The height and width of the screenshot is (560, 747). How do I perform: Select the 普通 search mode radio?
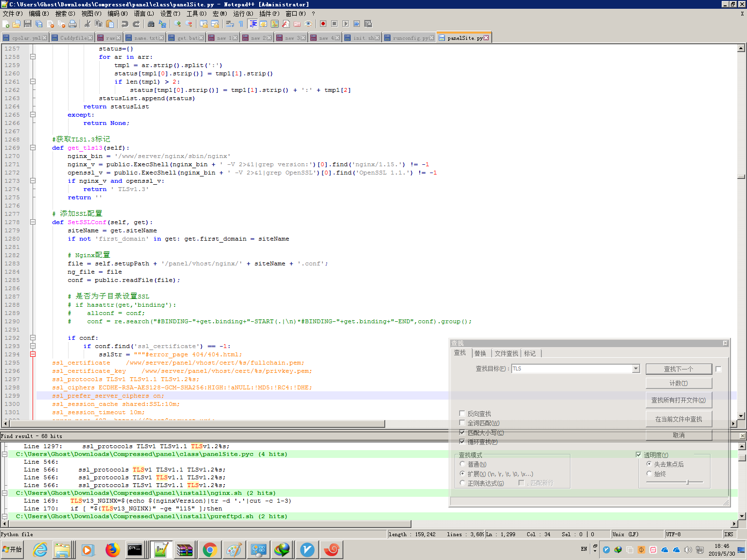tap(462, 464)
